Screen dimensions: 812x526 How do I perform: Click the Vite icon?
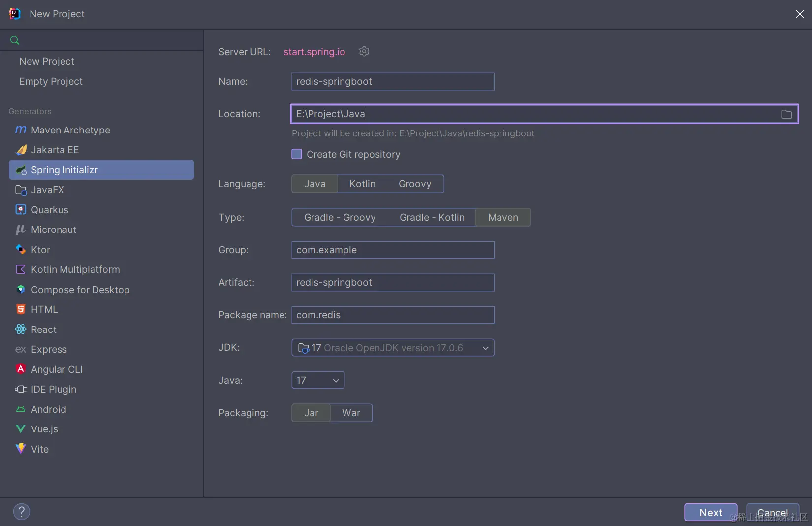pos(21,449)
